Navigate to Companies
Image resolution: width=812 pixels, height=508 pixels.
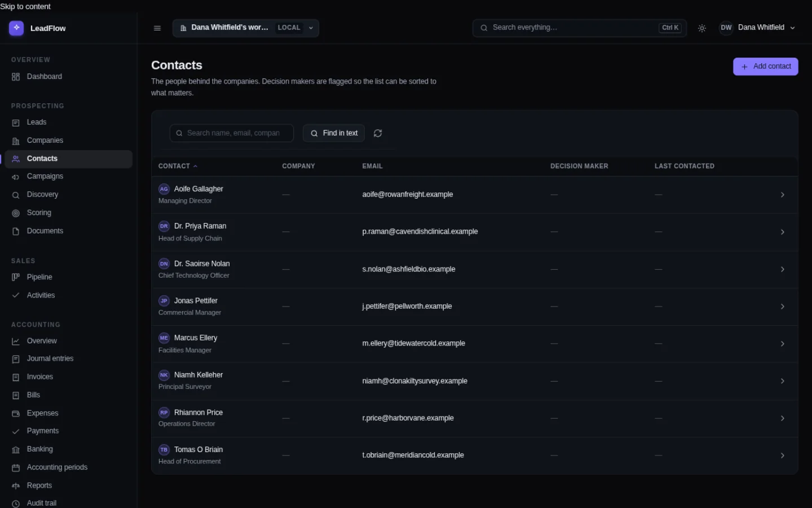point(69,141)
